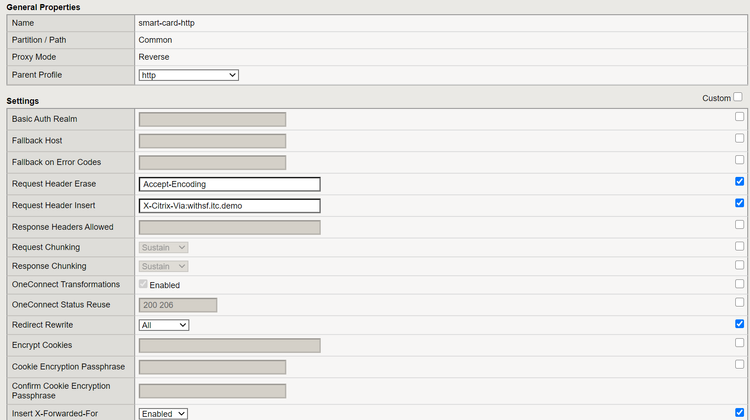
Task: Toggle Insert X-Forwarded-For custom checkbox
Action: coord(739,412)
